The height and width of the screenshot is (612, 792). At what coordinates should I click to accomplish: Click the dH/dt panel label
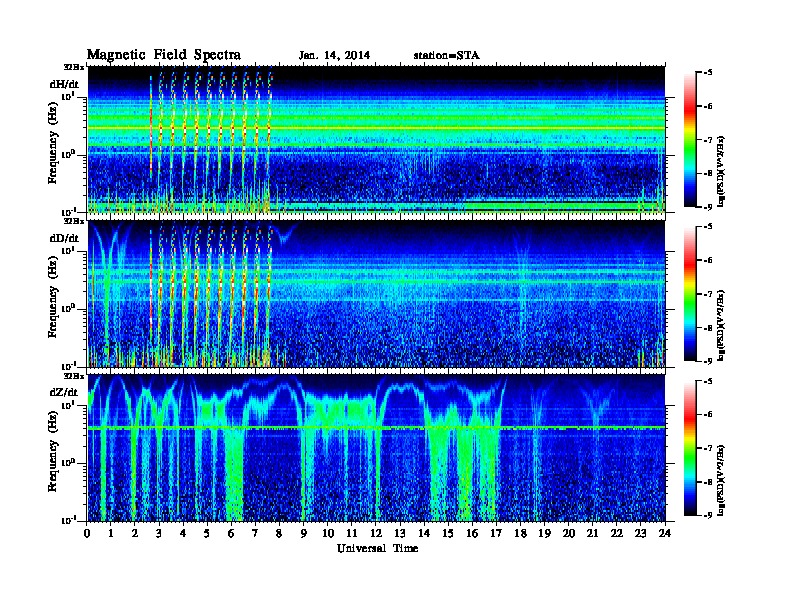[64, 84]
